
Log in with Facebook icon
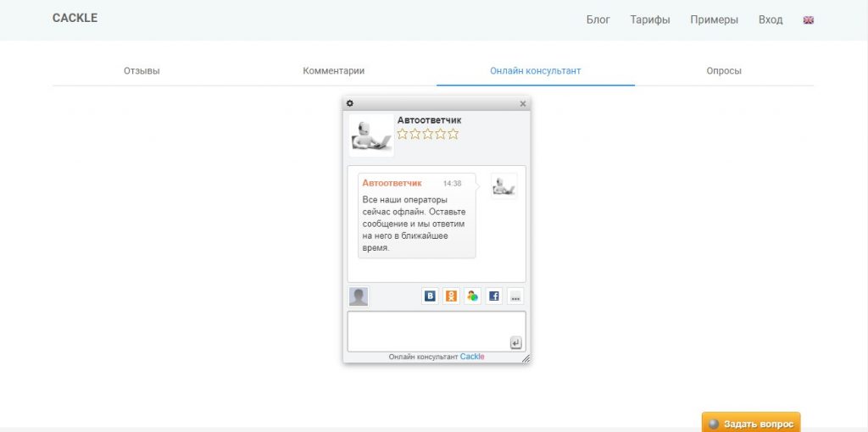[494, 296]
